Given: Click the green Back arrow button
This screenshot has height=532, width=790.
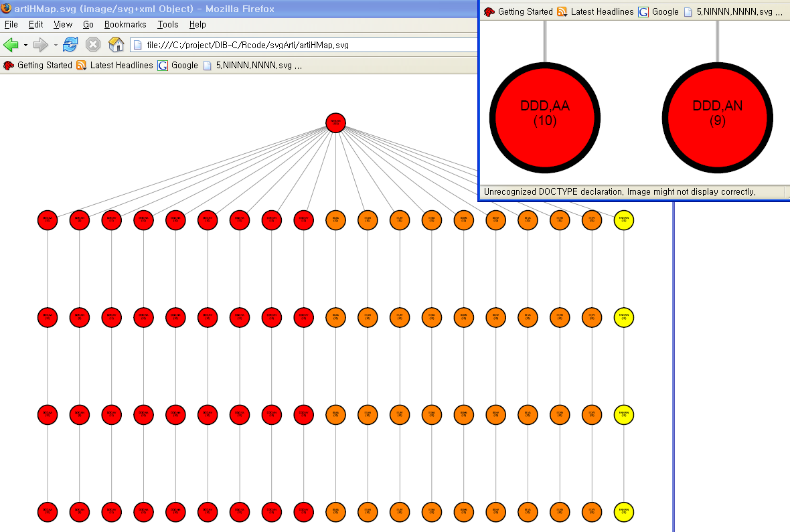Looking at the screenshot, I should pos(11,45).
